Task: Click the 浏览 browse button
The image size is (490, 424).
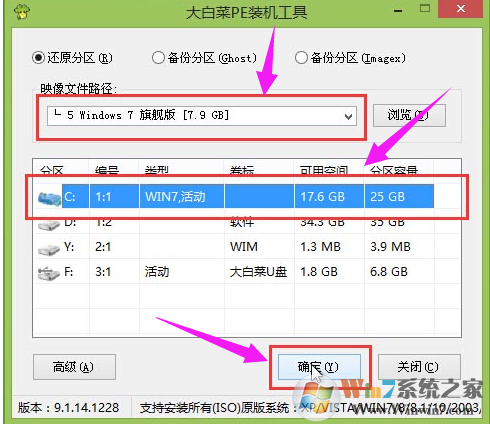Action: point(409,116)
